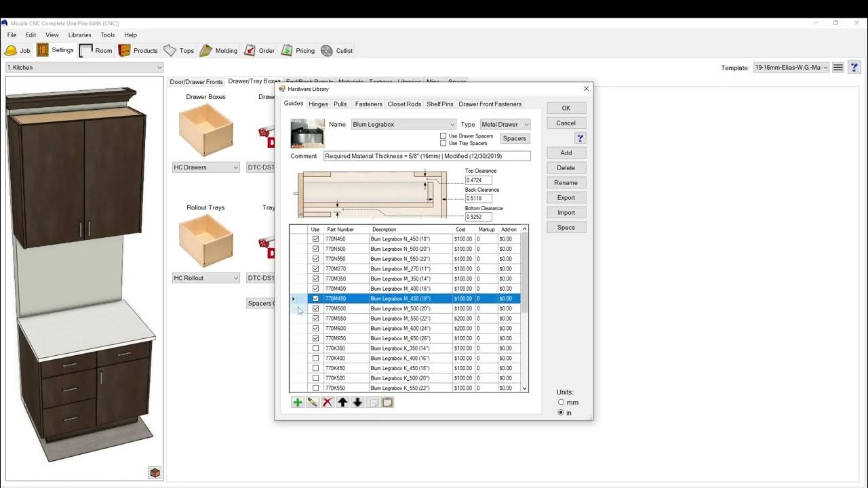This screenshot has height=488, width=868.
Task: Click the paste clipboard icon
Action: tap(387, 402)
